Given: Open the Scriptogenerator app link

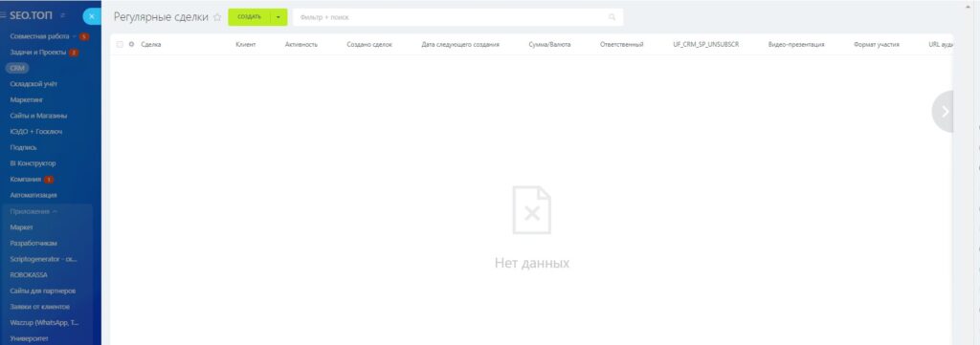Looking at the screenshot, I should click(44, 259).
